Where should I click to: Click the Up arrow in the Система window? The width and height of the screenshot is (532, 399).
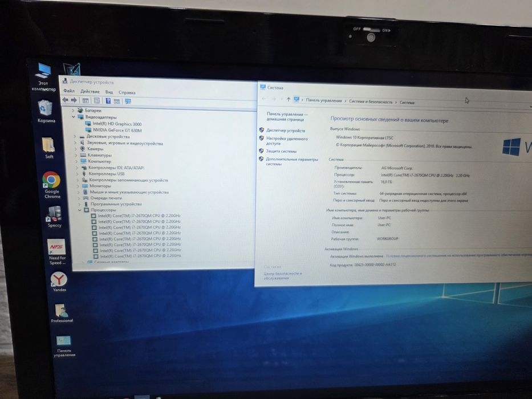click(288, 99)
